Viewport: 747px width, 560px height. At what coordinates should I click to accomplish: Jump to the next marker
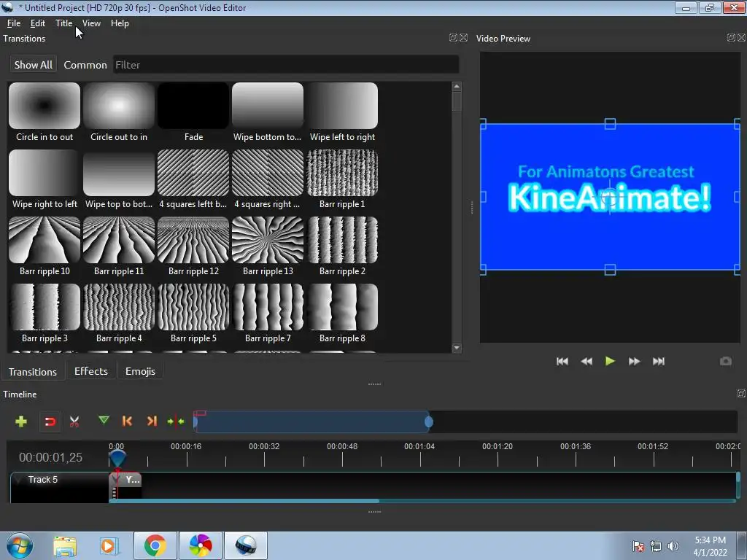(x=152, y=421)
